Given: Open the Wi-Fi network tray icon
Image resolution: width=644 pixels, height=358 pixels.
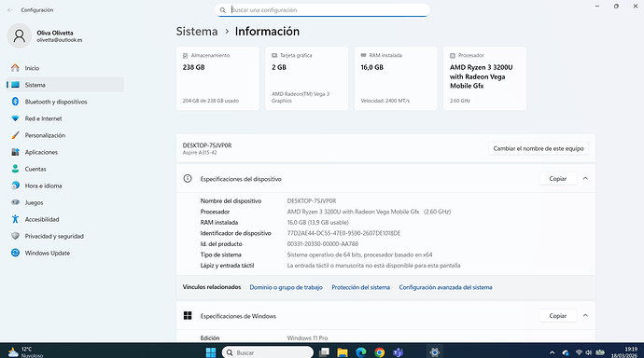Looking at the screenshot, I should click(579, 352).
